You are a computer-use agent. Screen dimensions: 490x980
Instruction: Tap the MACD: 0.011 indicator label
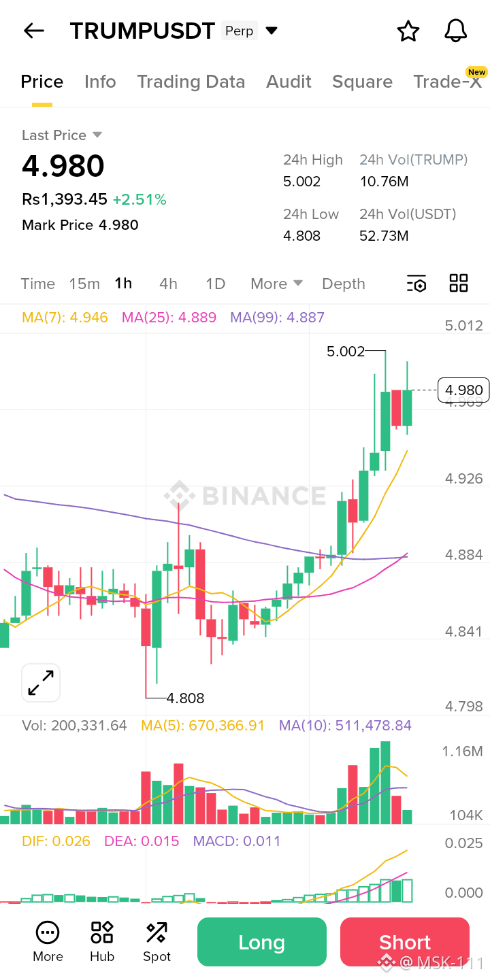point(237,841)
